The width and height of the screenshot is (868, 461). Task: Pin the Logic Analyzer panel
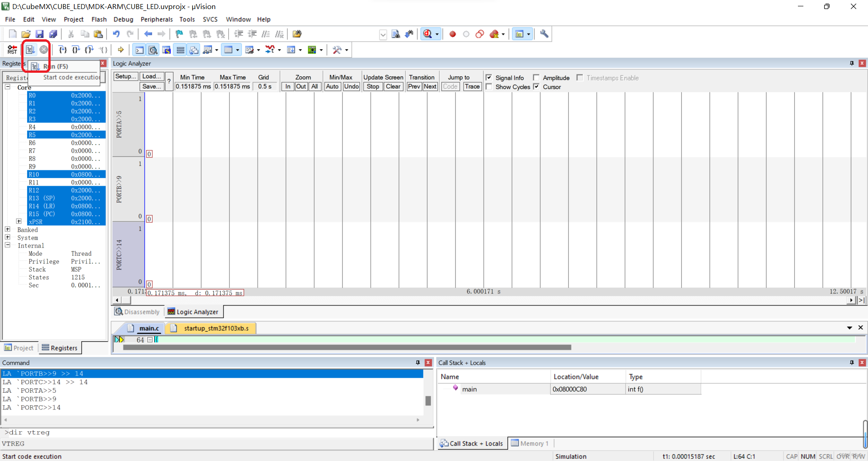[852, 63]
